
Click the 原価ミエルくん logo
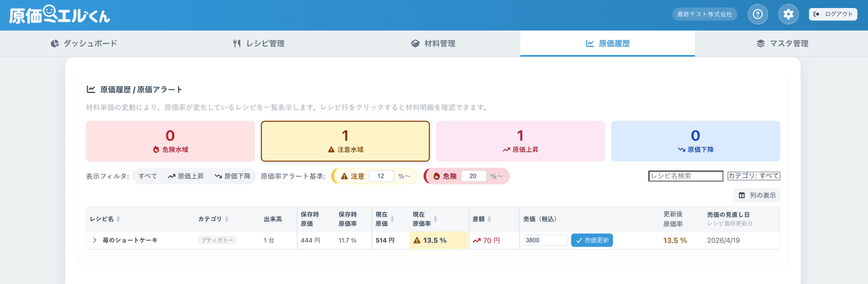click(60, 14)
